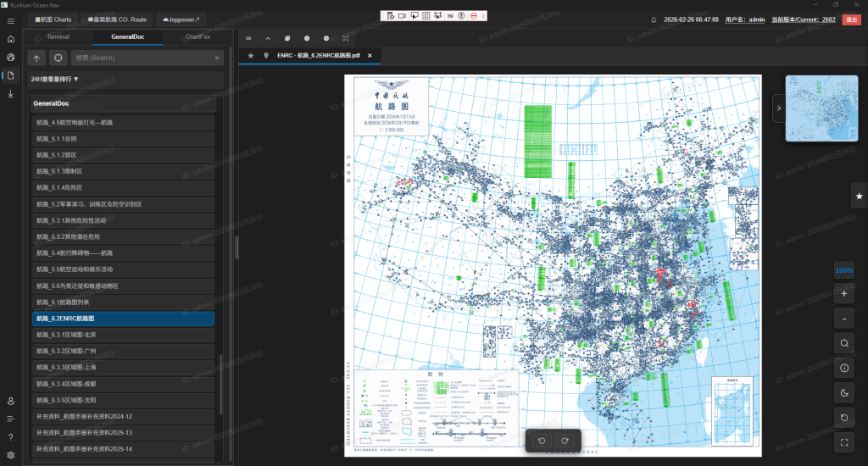Open the document info icon
Screen dimensions: 868x466
point(844,369)
